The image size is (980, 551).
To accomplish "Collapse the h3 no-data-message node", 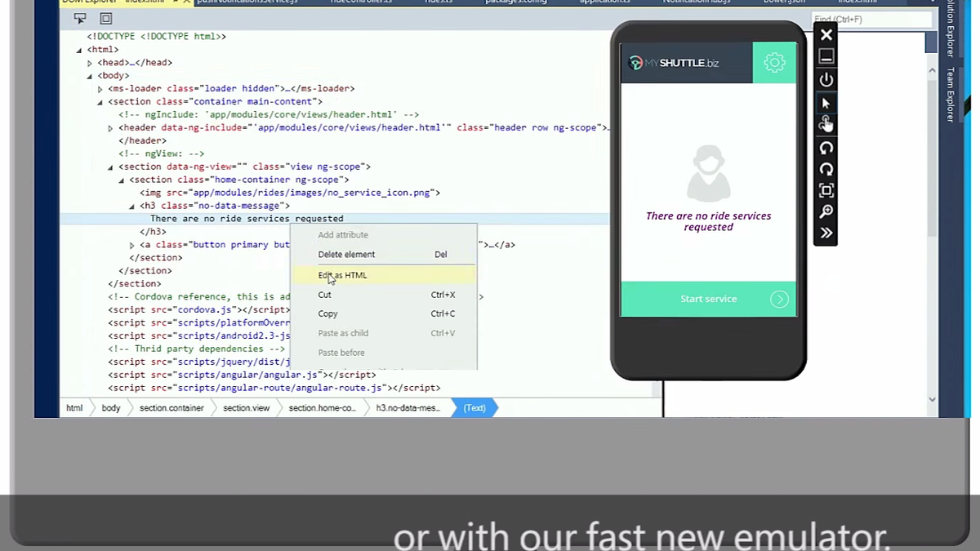I will 132,207.
